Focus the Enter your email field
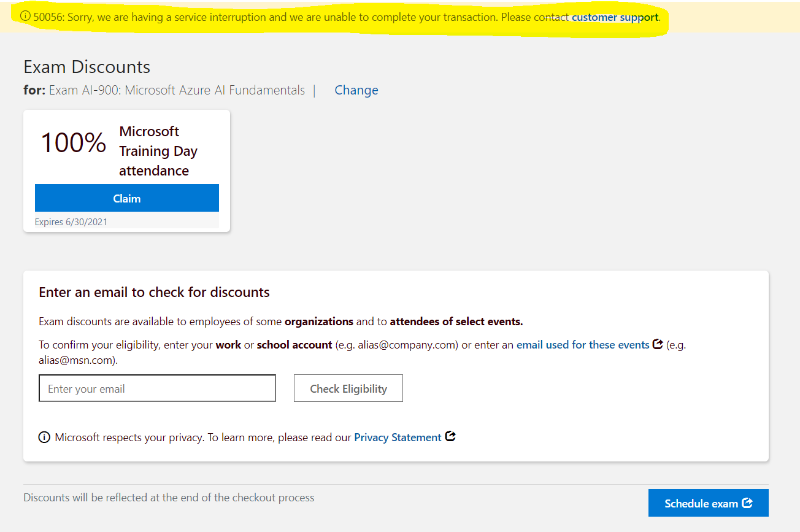This screenshot has height=532, width=800. (157, 388)
